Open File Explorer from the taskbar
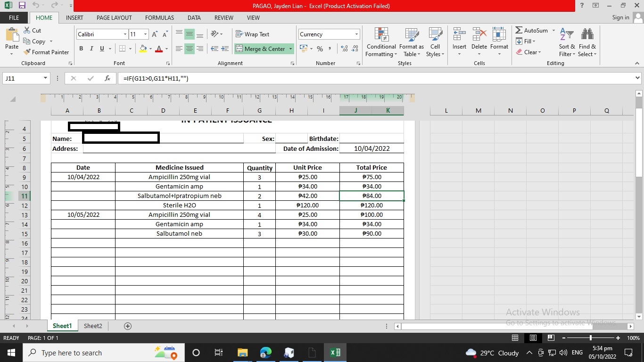The height and width of the screenshot is (362, 644). tap(243, 353)
